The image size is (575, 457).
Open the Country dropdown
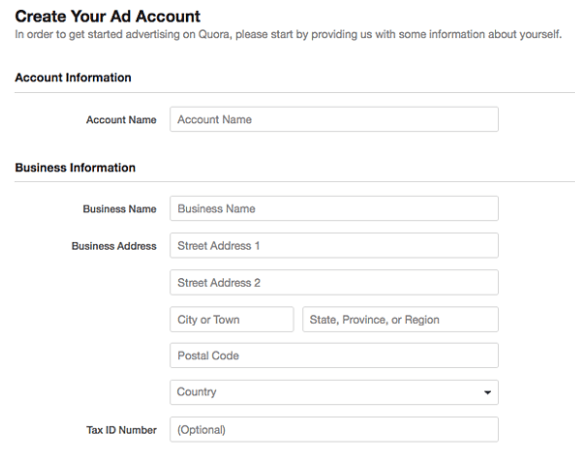334,392
